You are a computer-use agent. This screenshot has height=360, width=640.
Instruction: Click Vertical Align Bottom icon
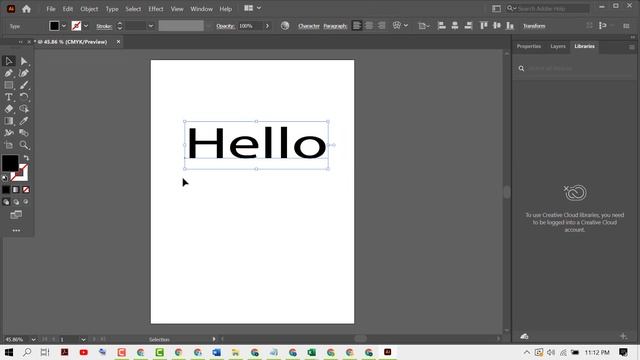point(510,26)
